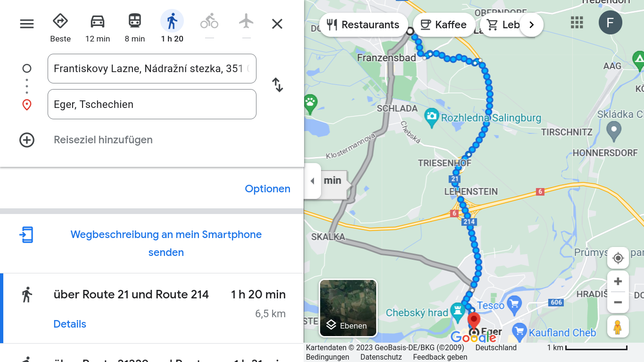Show my current location on map
644x362 pixels.
[x=618, y=258]
